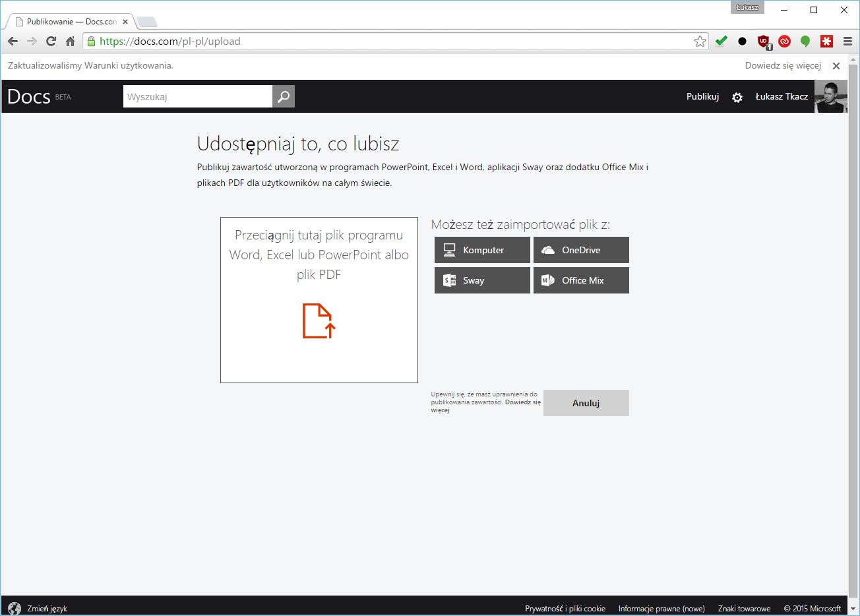Image resolution: width=860 pixels, height=616 pixels.
Task: Click the green padlock security icon
Action: click(x=92, y=41)
